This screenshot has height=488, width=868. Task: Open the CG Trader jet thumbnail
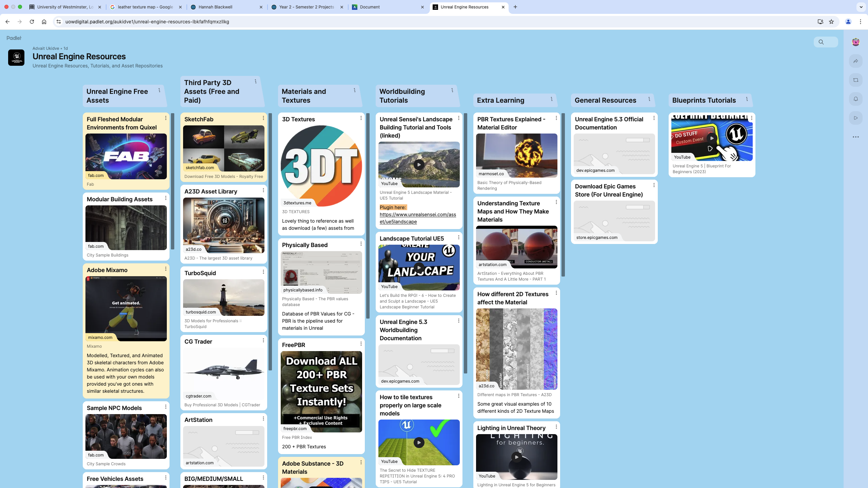pos(224,374)
